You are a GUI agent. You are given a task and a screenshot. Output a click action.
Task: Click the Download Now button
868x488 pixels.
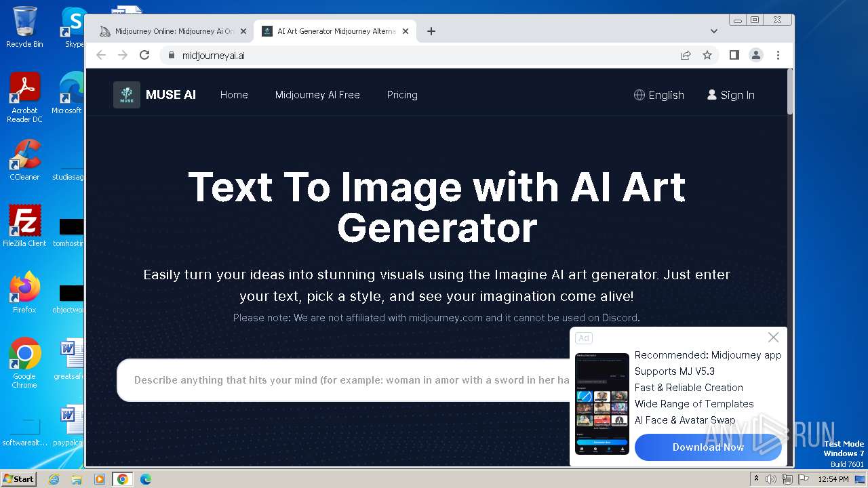click(708, 447)
